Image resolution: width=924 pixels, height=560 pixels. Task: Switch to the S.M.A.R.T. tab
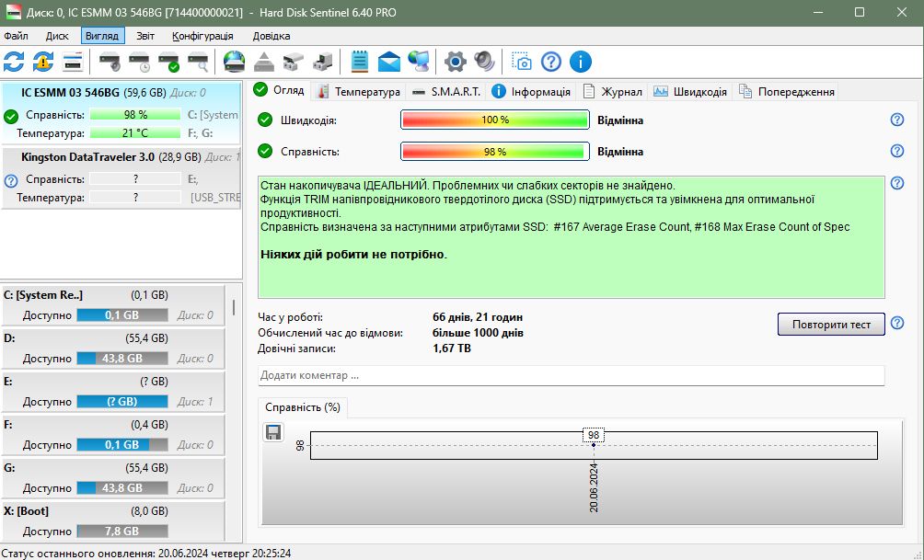(446, 92)
